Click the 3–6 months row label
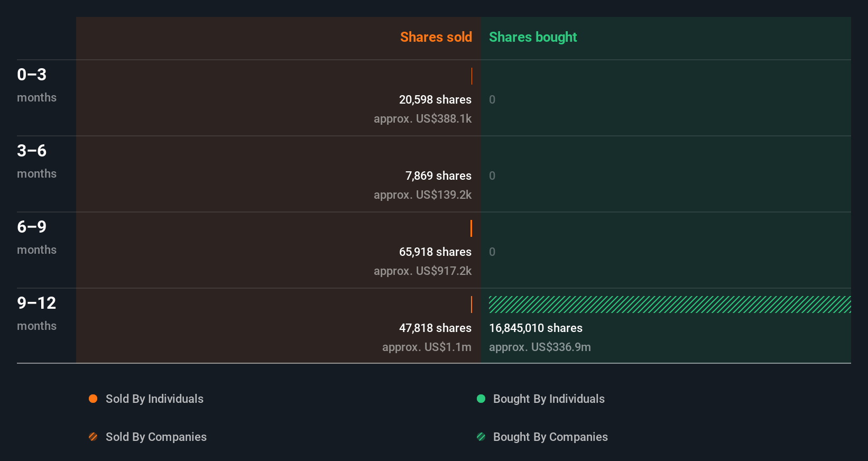Viewport: 868px width, 461px height. tap(36, 161)
